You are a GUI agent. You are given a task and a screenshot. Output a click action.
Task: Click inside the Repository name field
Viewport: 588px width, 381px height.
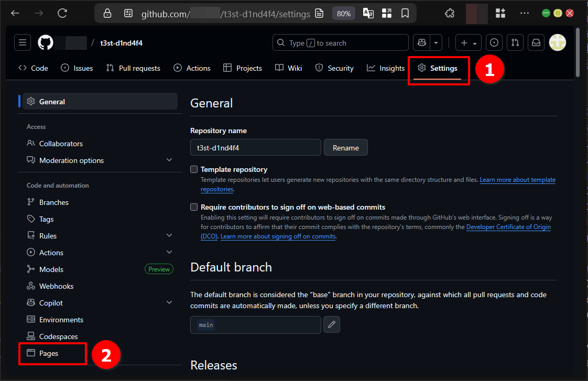click(255, 147)
